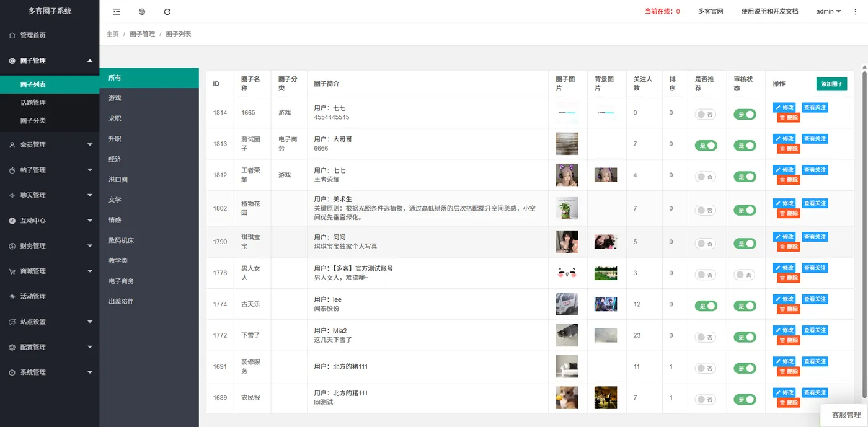
Task: Open 管理首页 in the sidebar
Action: pyautogui.click(x=50, y=35)
